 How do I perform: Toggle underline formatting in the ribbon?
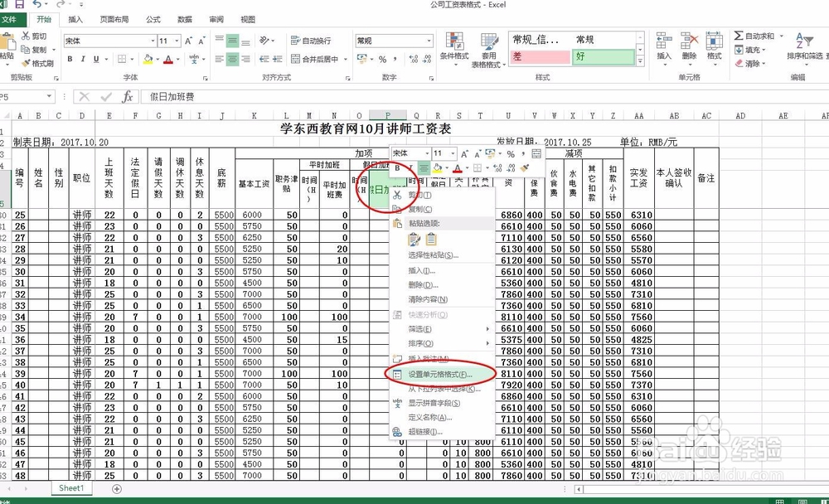tap(97, 59)
